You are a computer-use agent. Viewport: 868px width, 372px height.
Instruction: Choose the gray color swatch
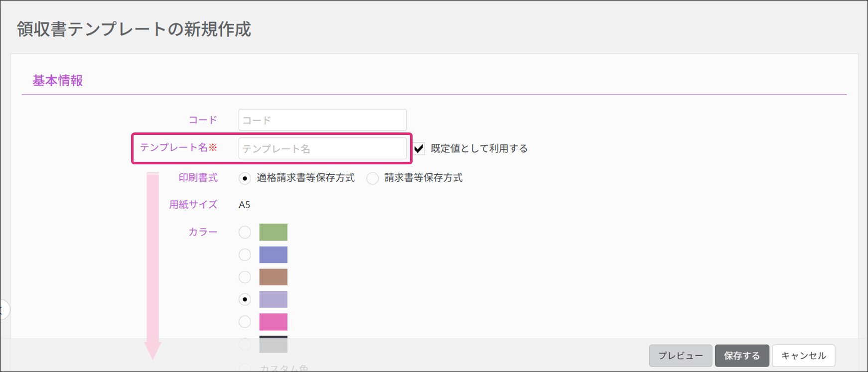click(x=273, y=345)
